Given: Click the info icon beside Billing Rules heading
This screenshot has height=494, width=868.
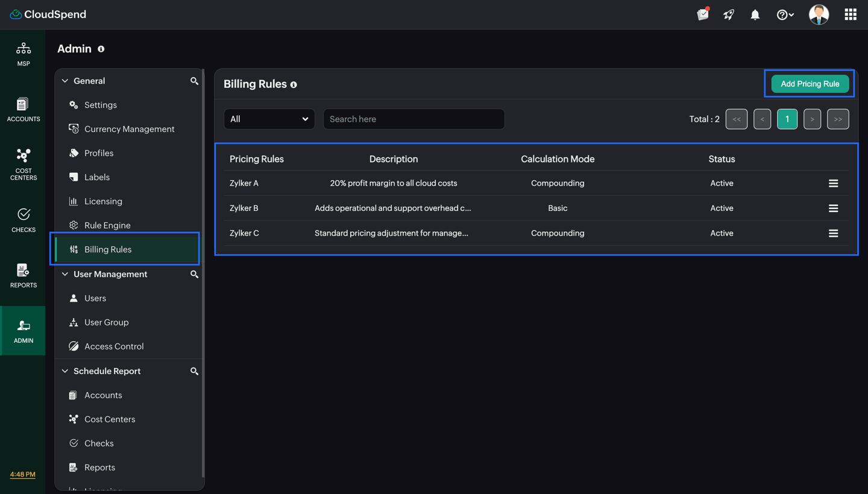Looking at the screenshot, I should pyautogui.click(x=294, y=84).
